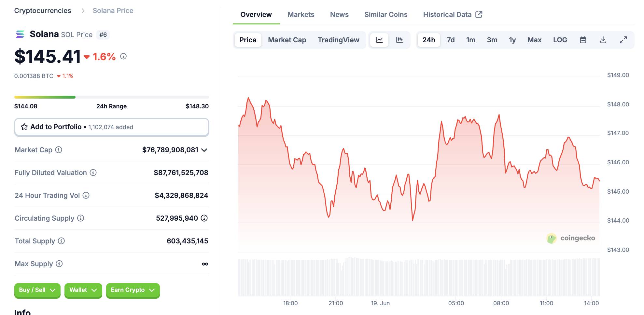The height and width of the screenshot is (315, 644).
Task: Click the info icon beside 527,995,940 value
Action: 204,218
